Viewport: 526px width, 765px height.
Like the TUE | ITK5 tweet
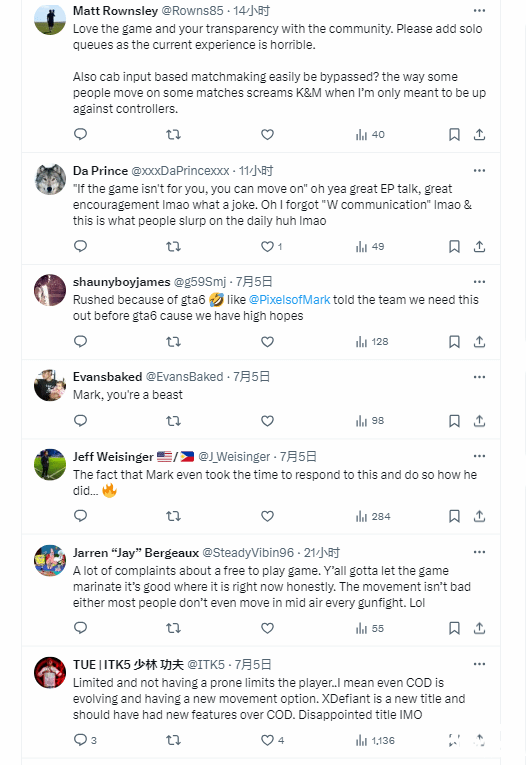[x=272, y=740]
